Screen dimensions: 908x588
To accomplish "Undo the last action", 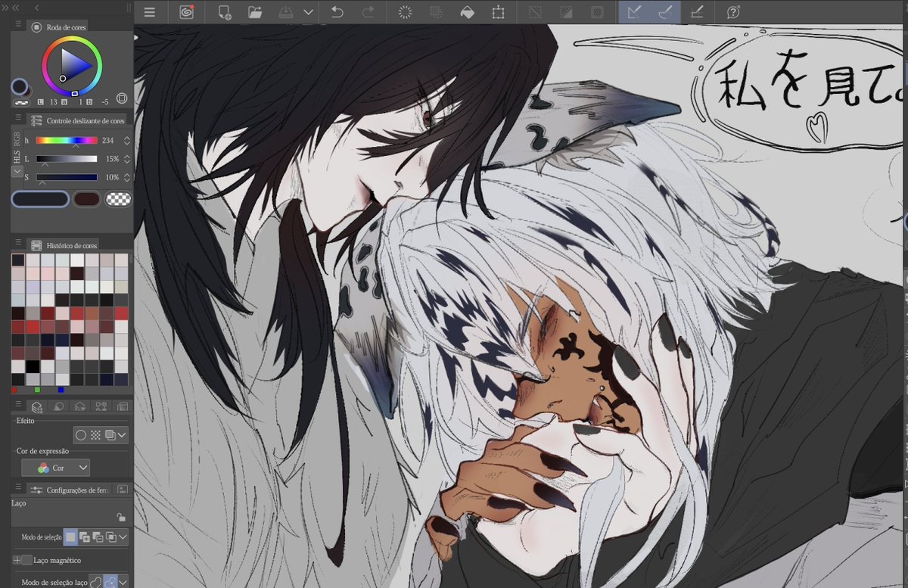I will pyautogui.click(x=337, y=12).
